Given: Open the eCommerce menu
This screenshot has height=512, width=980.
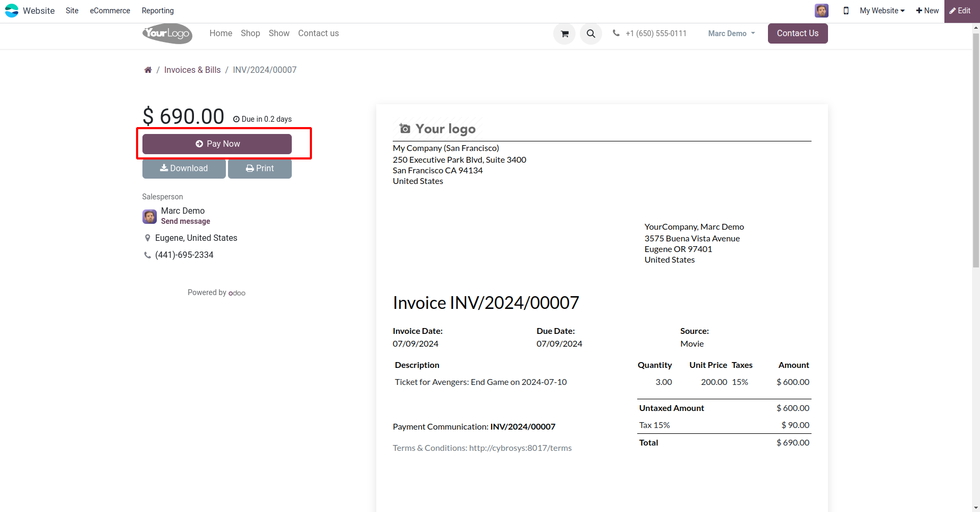Looking at the screenshot, I should (110, 11).
